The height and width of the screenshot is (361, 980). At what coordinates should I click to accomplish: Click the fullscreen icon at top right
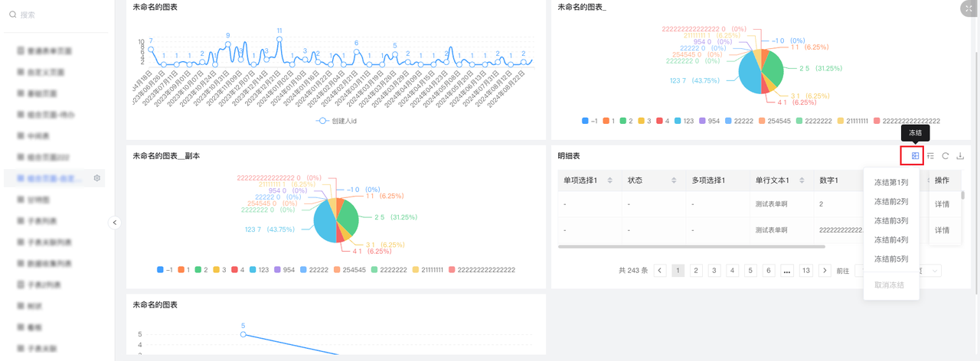(969, 8)
